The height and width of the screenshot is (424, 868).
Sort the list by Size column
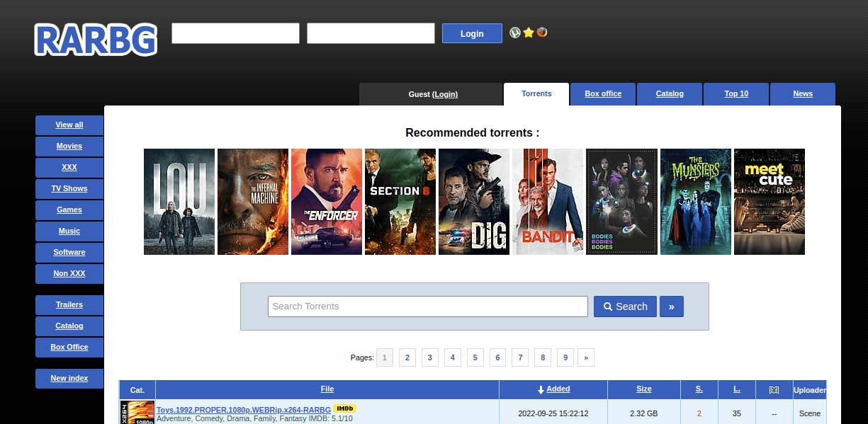tap(643, 389)
